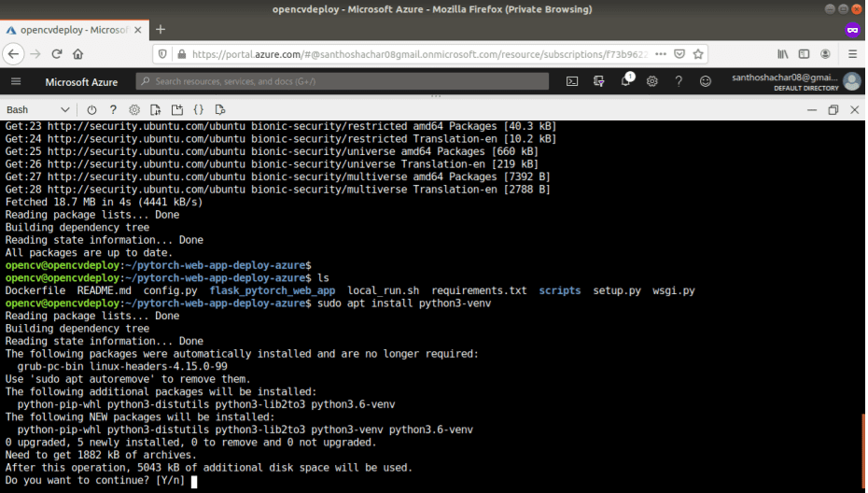Click the Firefox private browsing mask icon
Viewport: 868px width, 493px height.
click(852, 30)
